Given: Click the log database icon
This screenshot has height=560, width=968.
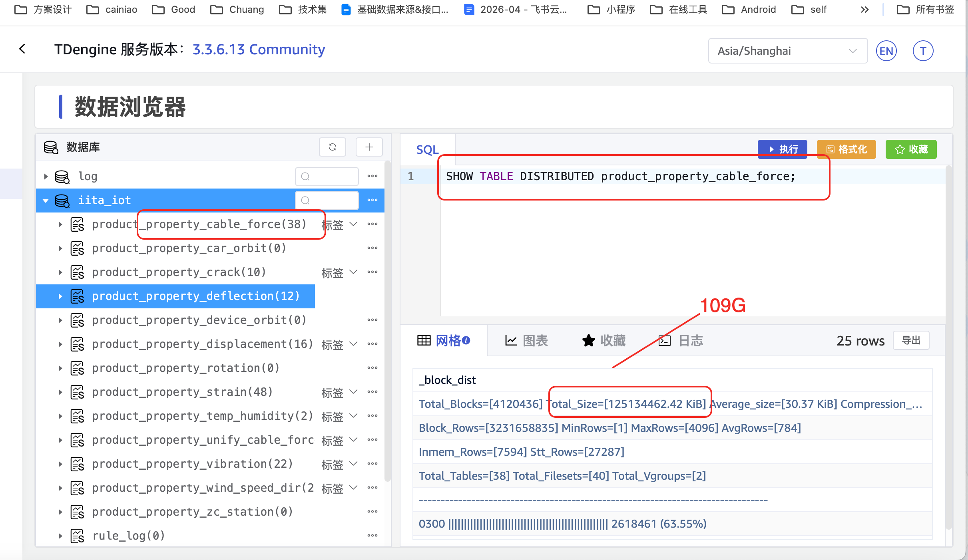Looking at the screenshot, I should coord(62,177).
